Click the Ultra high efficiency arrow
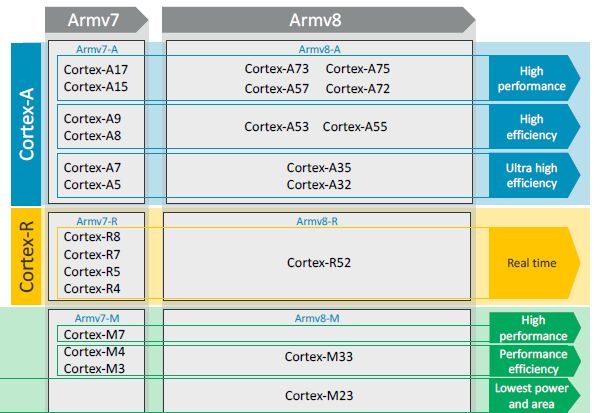The width and height of the screenshot is (595, 413). pos(534,175)
